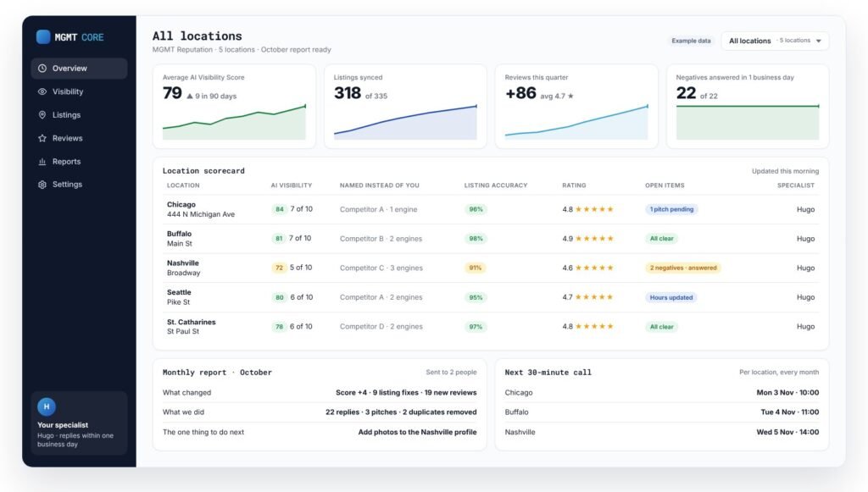Click the Reports bar chart icon

coord(42,162)
